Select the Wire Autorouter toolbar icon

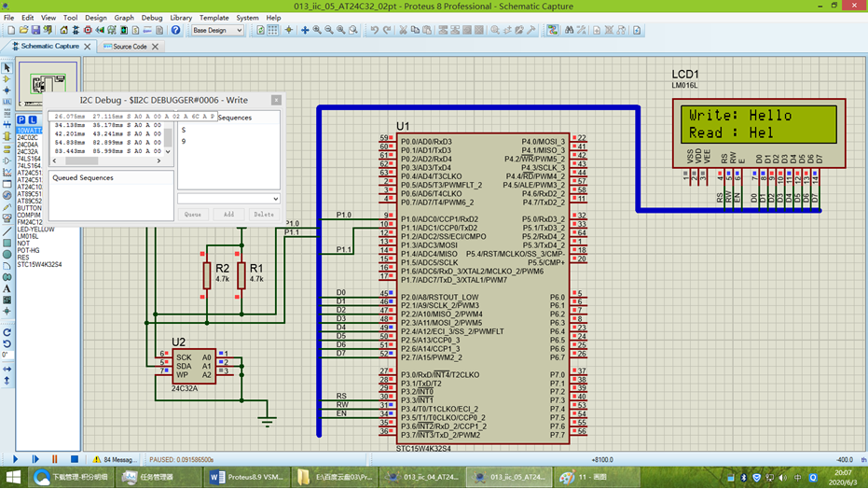pos(553,31)
